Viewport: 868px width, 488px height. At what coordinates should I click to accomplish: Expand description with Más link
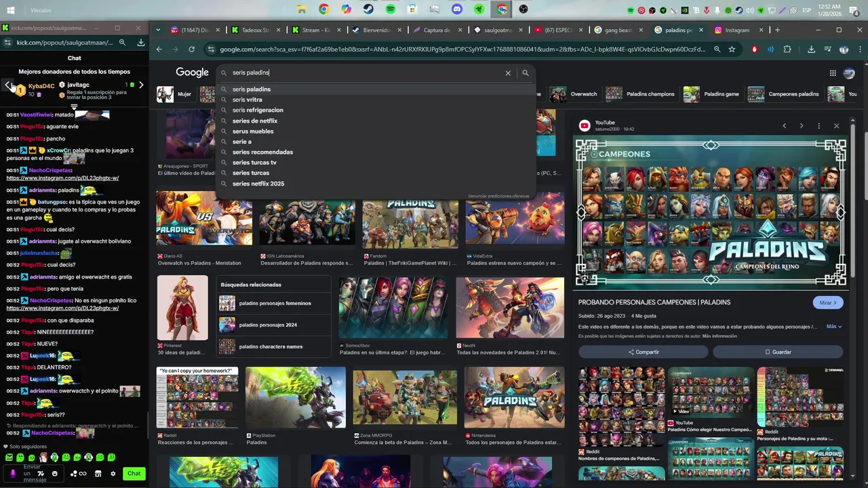click(833, 327)
